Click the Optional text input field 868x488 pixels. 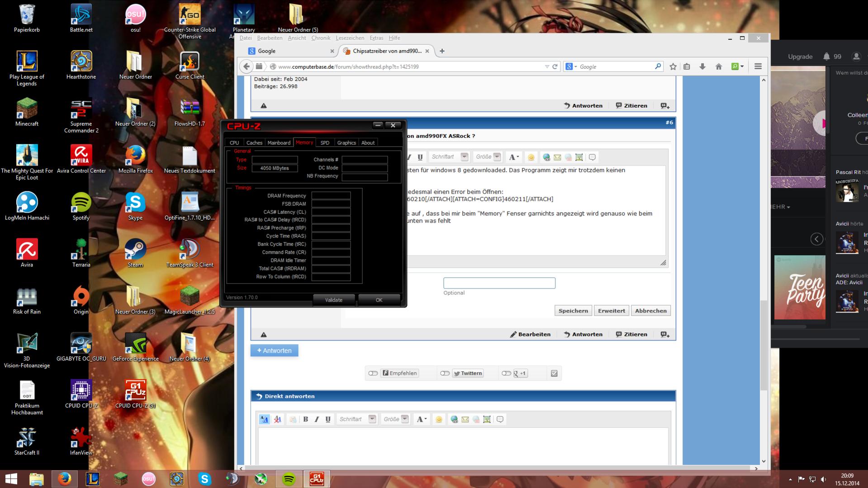(x=499, y=283)
